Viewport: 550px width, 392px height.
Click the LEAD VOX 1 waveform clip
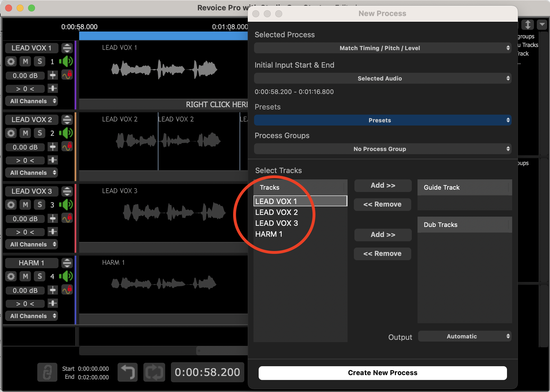[x=164, y=69]
